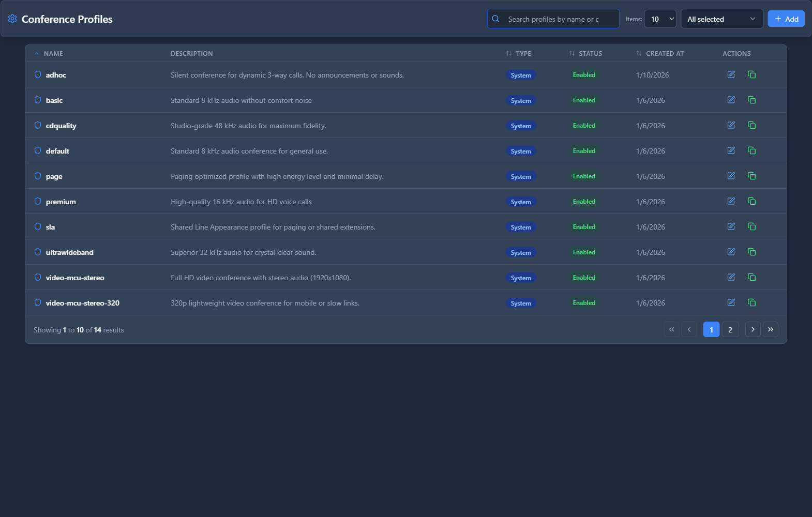Viewport: 812px width, 517px height.
Task: Copy the default conference profile
Action: (751, 150)
